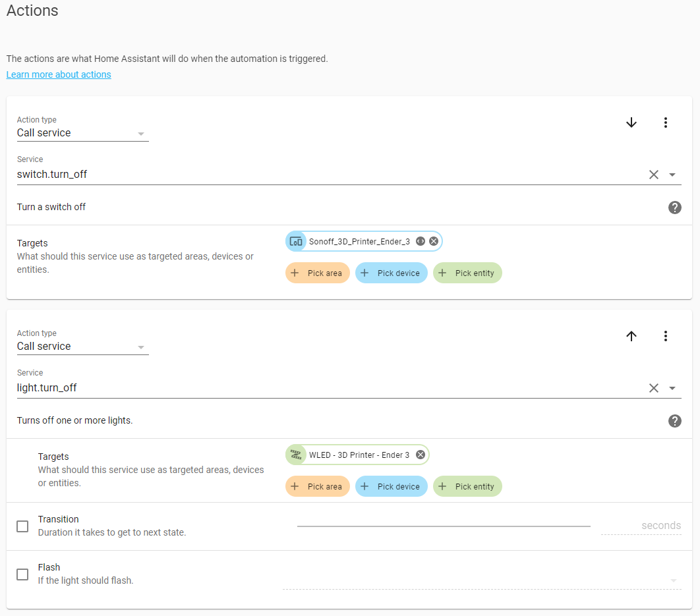This screenshot has width=700, height=616.
Task: Move the light.turn_off action up
Action: point(631,336)
